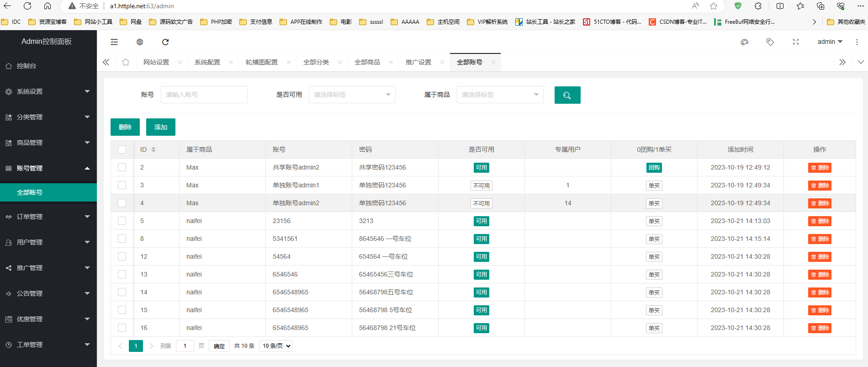
Task: Open the theme palette icon
Action: (x=745, y=42)
